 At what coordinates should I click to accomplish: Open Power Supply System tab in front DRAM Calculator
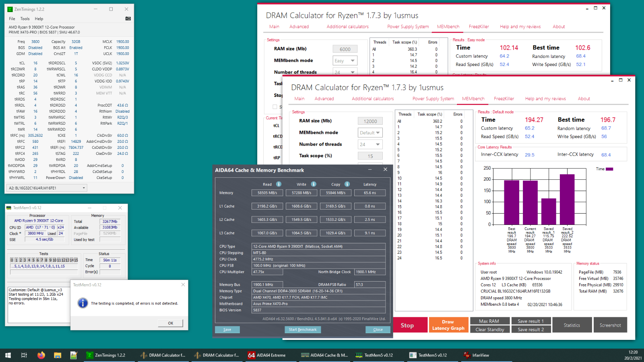(x=433, y=99)
